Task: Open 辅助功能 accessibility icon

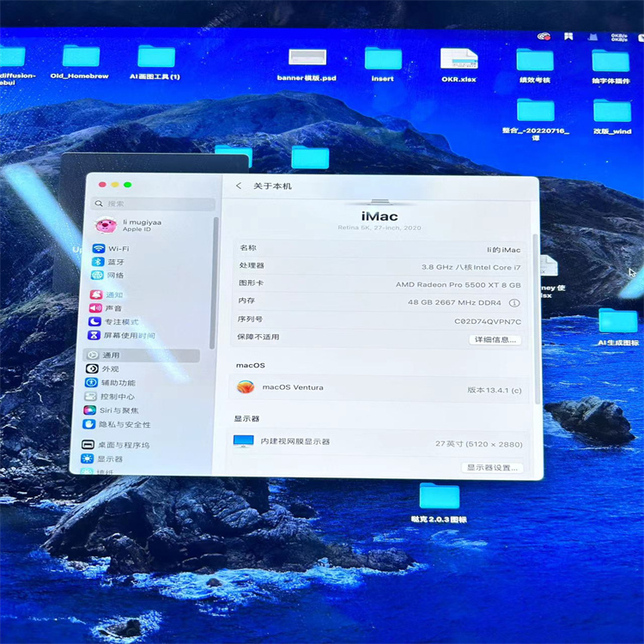Action: coord(91,382)
